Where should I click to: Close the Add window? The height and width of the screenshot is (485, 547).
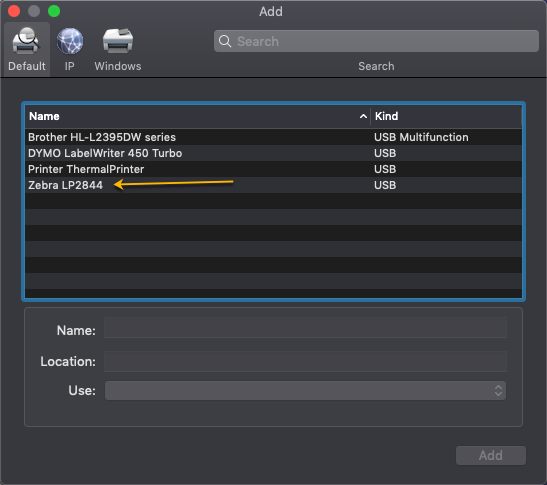(14, 11)
